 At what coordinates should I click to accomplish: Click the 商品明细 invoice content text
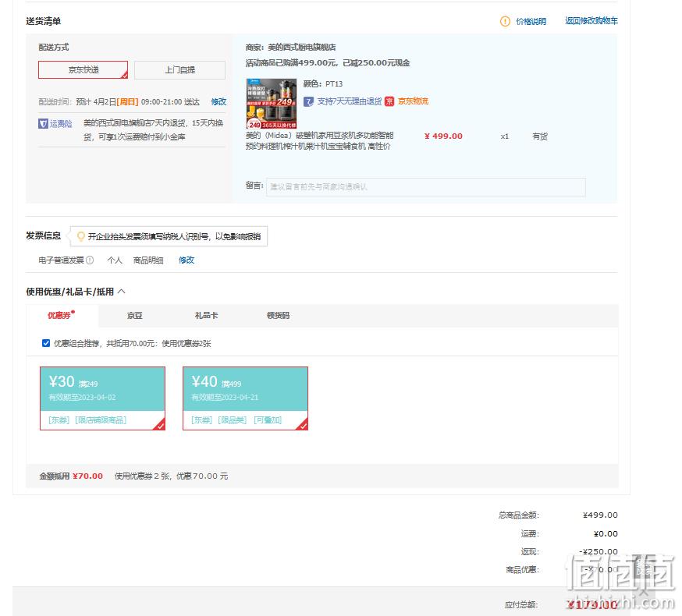click(148, 260)
